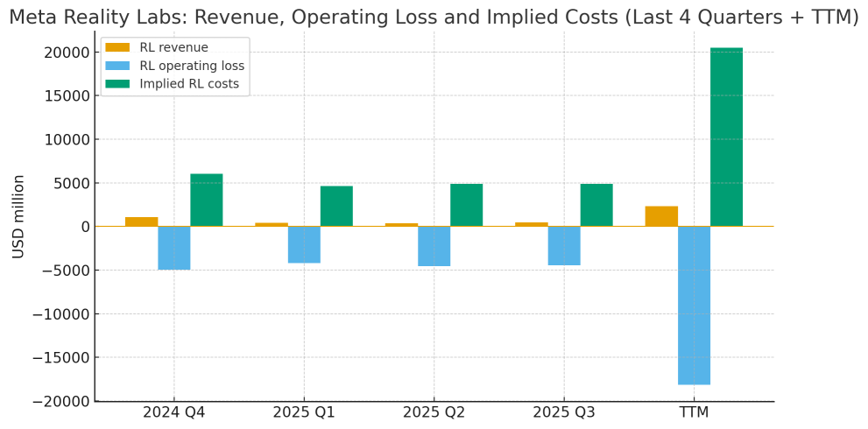Click the blue RL operating loss legend swatch

(x=118, y=66)
